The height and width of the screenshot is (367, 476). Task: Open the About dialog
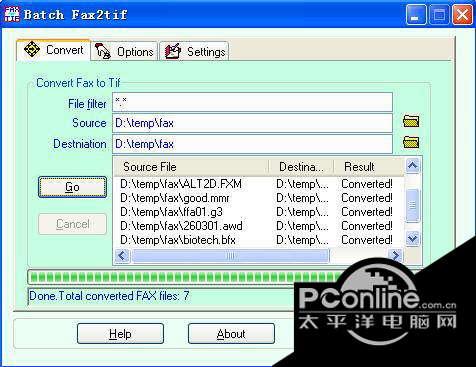pyautogui.click(x=231, y=333)
